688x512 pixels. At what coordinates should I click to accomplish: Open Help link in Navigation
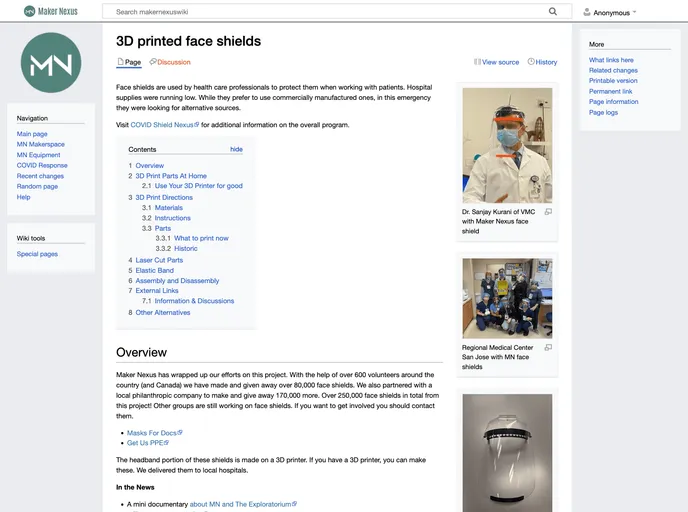[x=23, y=197]
